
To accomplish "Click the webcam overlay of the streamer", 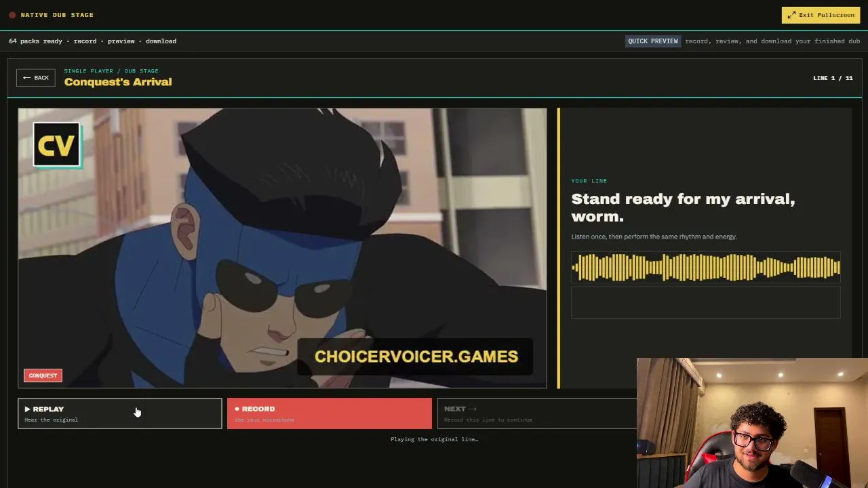I will click(752, 423).
